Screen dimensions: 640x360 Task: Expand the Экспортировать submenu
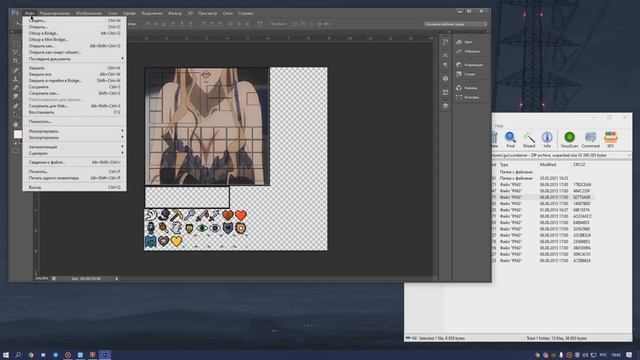tap(74, 138)
